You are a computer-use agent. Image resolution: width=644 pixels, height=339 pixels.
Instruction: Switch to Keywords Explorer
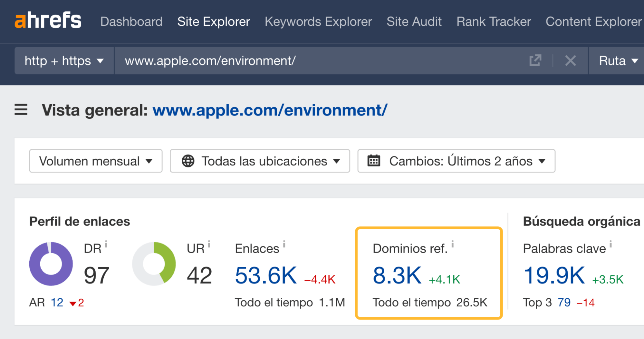(x=318, y=21)
